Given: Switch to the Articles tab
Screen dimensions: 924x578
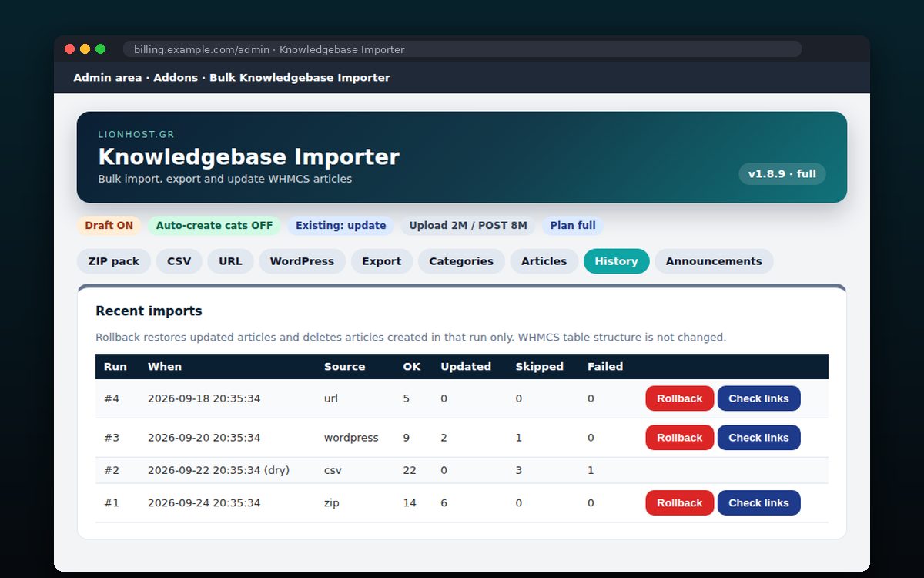Looking at the screenshot, I should tap(544, 261).
